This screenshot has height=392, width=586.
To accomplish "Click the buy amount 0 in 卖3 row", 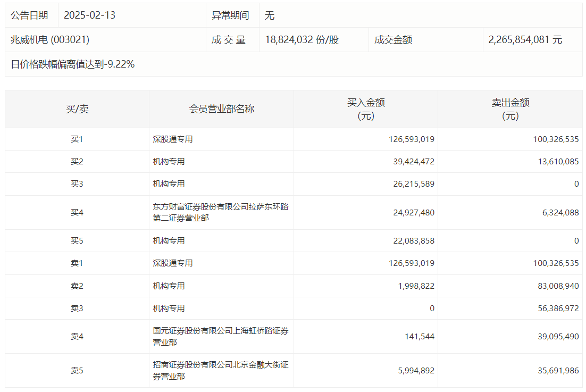I will tap(432, 308).
